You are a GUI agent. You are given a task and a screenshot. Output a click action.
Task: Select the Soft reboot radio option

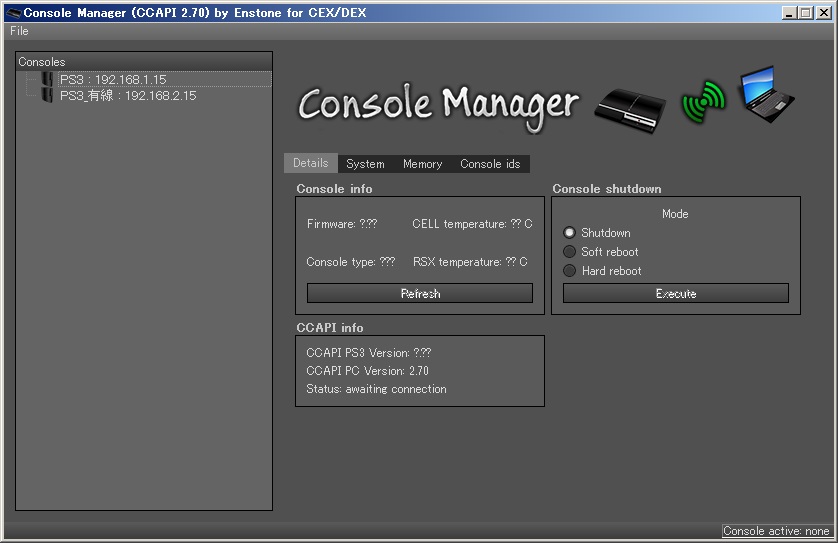569,252
